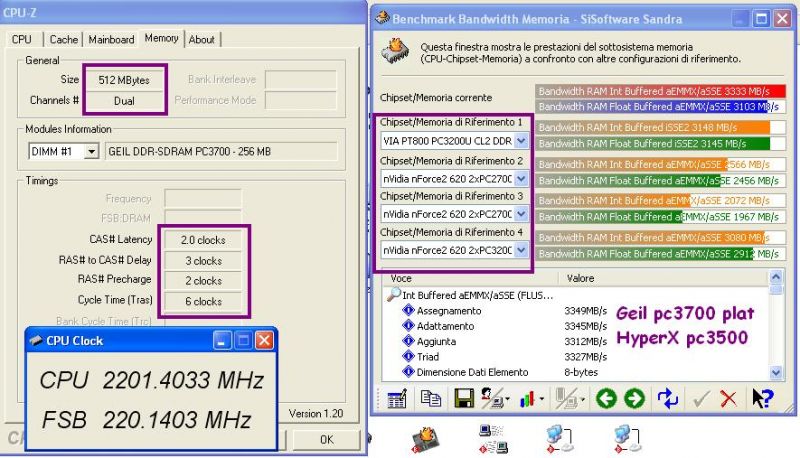The height and width of the screenshot is (458, 800).
Task: Click the Assegnamento row diamond icon
Action: point(408,310)
